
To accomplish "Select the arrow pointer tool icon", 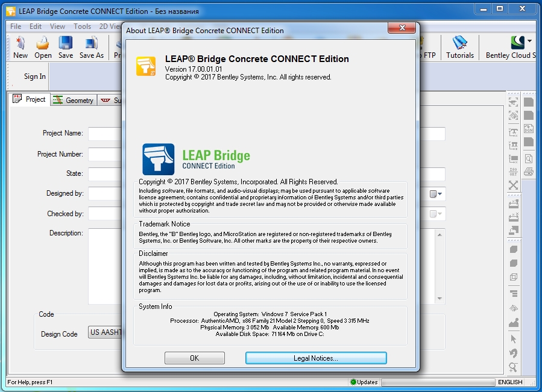I will tap(514, 339).
